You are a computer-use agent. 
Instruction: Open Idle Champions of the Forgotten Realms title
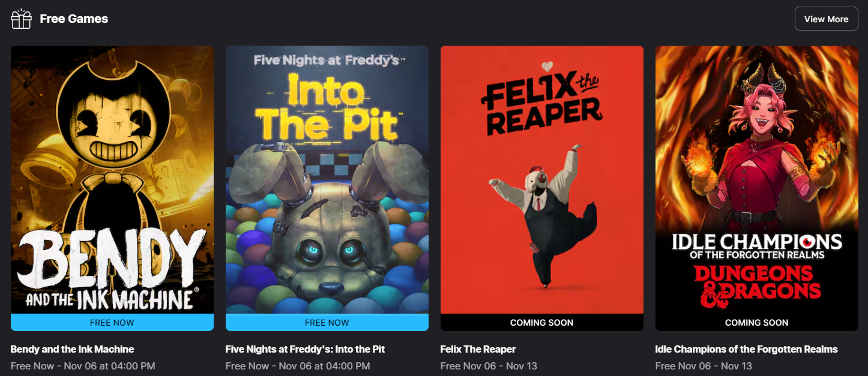coord(747,349)
